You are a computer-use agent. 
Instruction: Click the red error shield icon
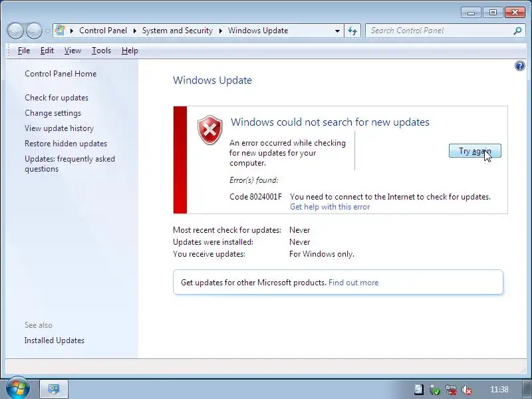(x=210, y=130)
